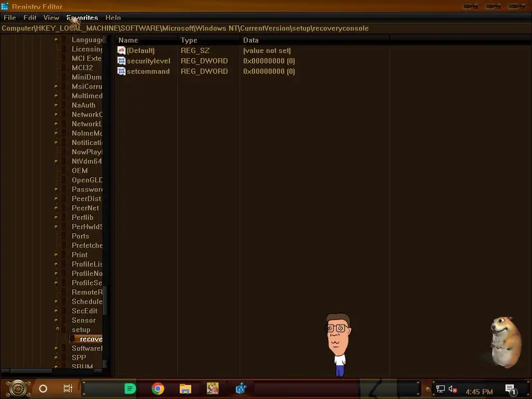Image resolution: width=532 pixels, height=399 pixels.
Task: Click the folder icon beside Ports key
Action: pos(64,236)
